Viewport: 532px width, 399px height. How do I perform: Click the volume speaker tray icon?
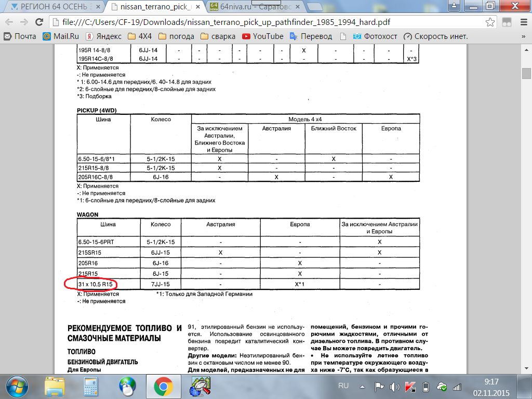(x=394, y=387)
